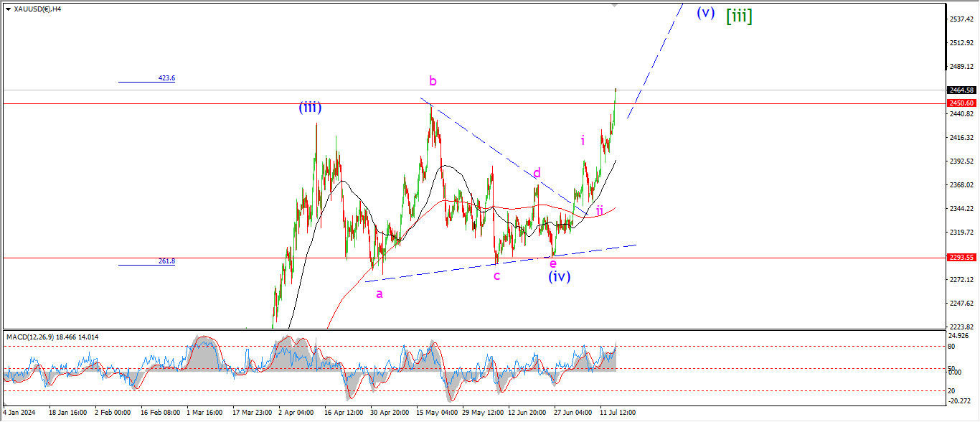This screenshot has height=422, width=980.
Task: Select the blue (iv) wave label
Action: pos(560,276)
